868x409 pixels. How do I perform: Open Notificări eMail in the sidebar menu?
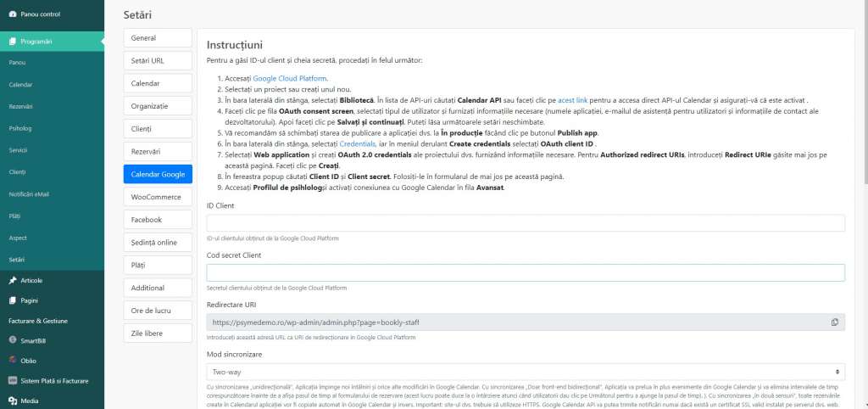pos(30,194)
